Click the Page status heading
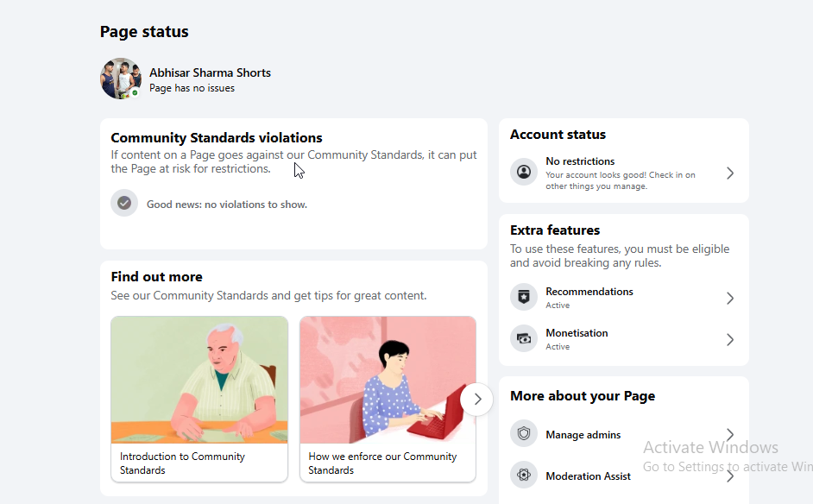Screen dimensions: 813x504 144,32
